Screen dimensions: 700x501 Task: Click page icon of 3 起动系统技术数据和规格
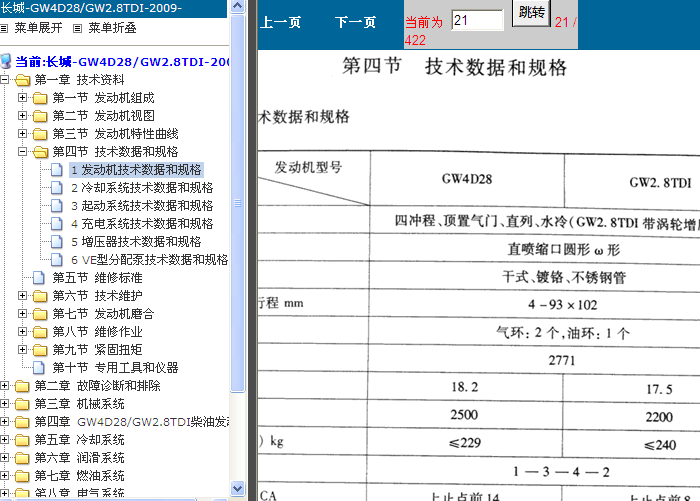[x=57, y=206]
